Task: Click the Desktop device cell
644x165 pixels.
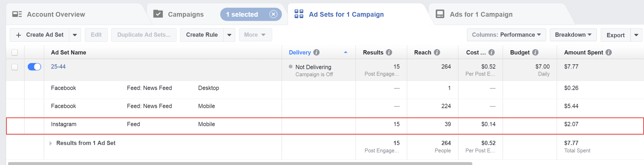Action: [209, 88]
